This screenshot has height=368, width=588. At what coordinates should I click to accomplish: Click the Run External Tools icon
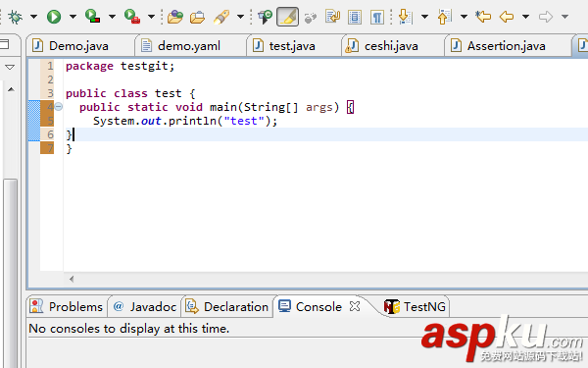132,16
